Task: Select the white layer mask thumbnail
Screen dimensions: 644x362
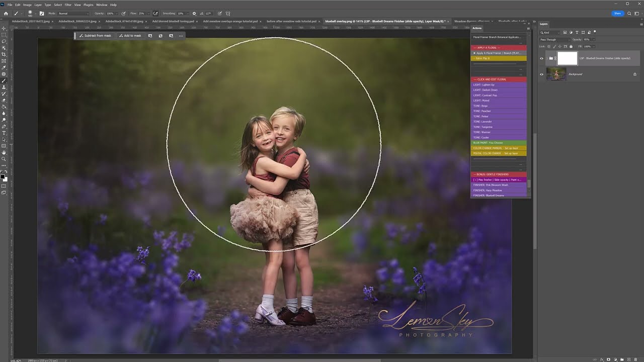Action: coord(568,58)
